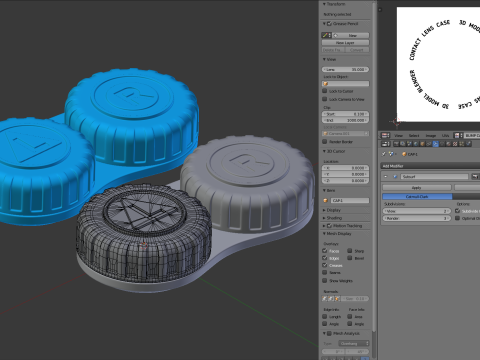480x360 pixels.
Task: Enable Lock Camera to View checkbox
Action: coord(325,99)
